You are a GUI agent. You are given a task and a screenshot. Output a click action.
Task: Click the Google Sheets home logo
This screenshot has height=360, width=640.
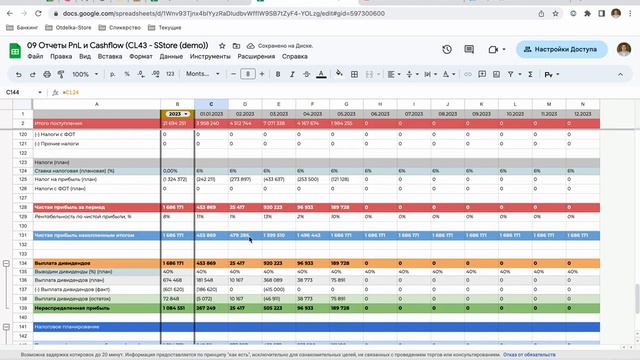tap(15, 51)
